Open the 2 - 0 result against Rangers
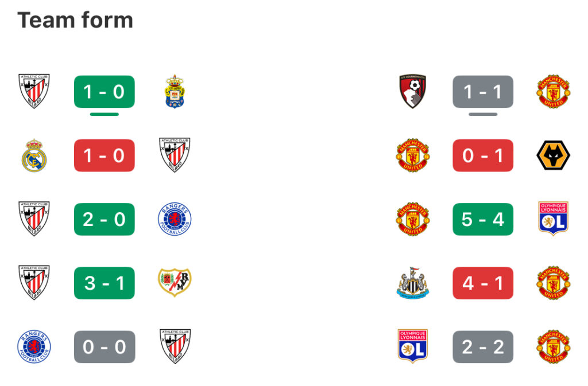The image size is (588, 386). 105,219
